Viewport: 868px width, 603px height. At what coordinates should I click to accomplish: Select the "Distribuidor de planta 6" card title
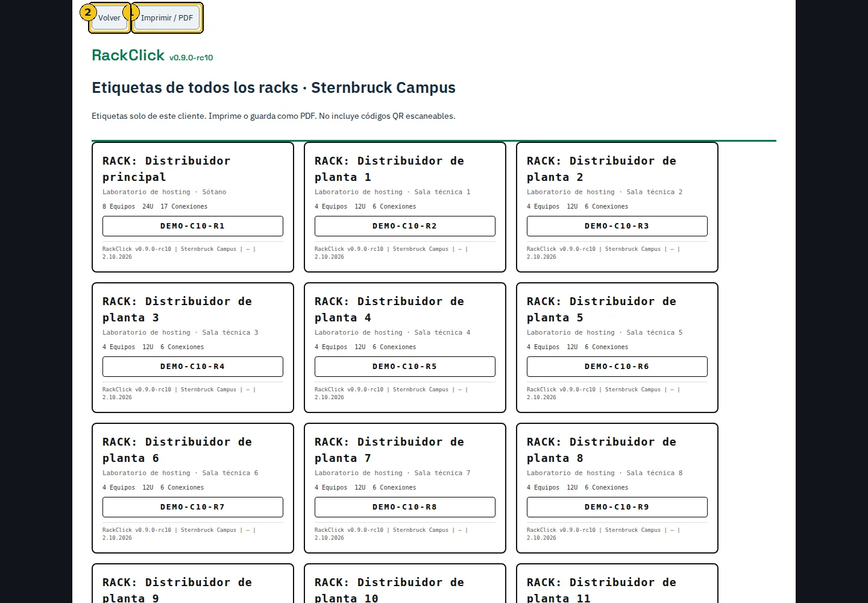[177, 450]
